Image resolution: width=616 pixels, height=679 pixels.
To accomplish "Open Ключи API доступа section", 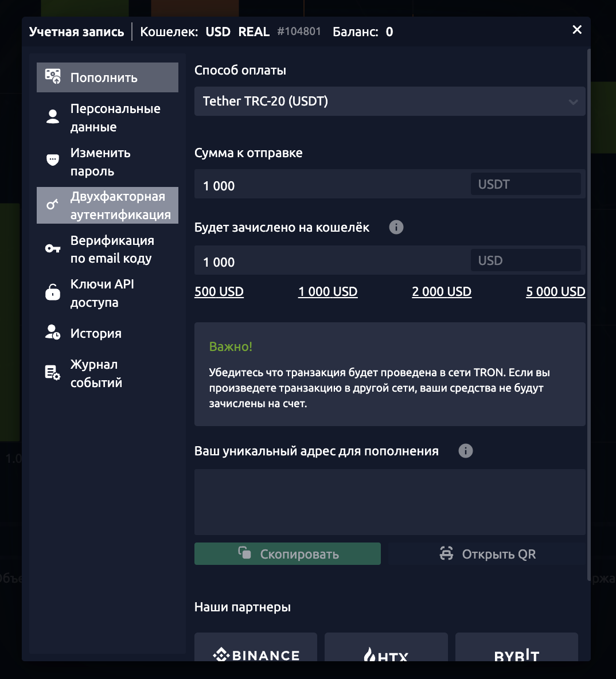I will point(107,292).
